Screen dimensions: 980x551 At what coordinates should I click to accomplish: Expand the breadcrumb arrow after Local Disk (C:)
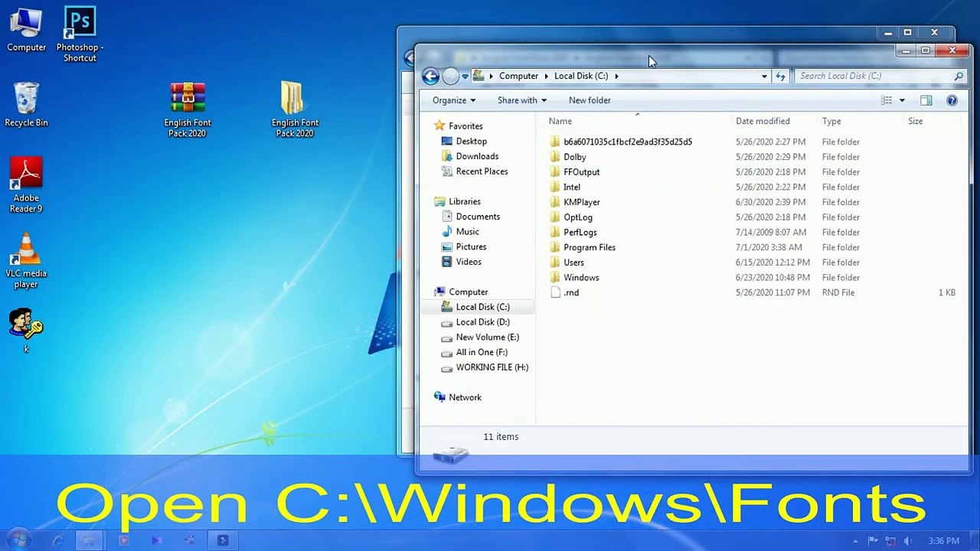click(616, 76)
